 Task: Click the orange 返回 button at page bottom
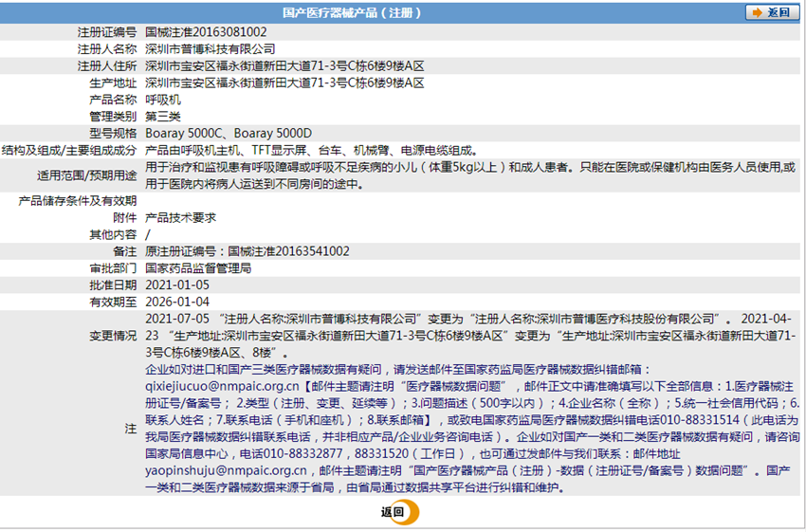tap(400, 512)
